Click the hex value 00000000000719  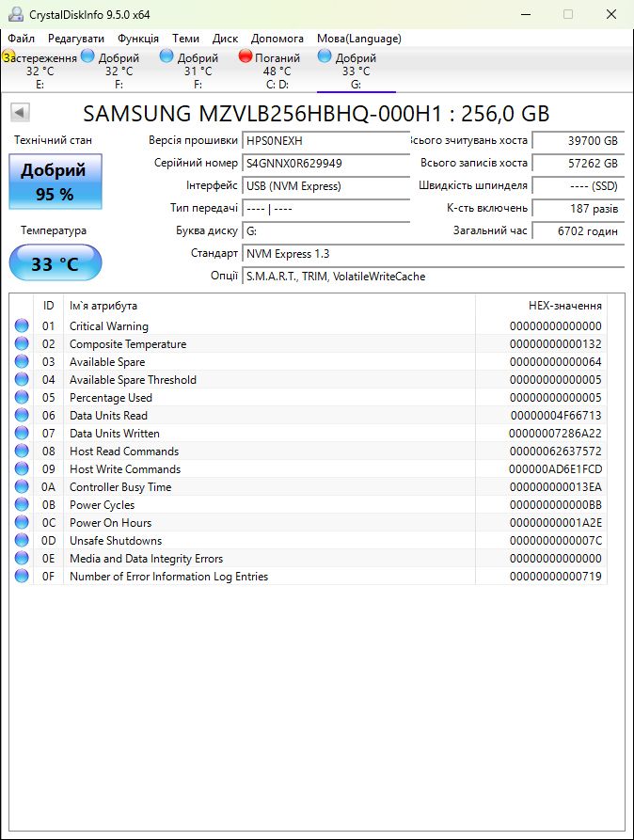[556, 576]
